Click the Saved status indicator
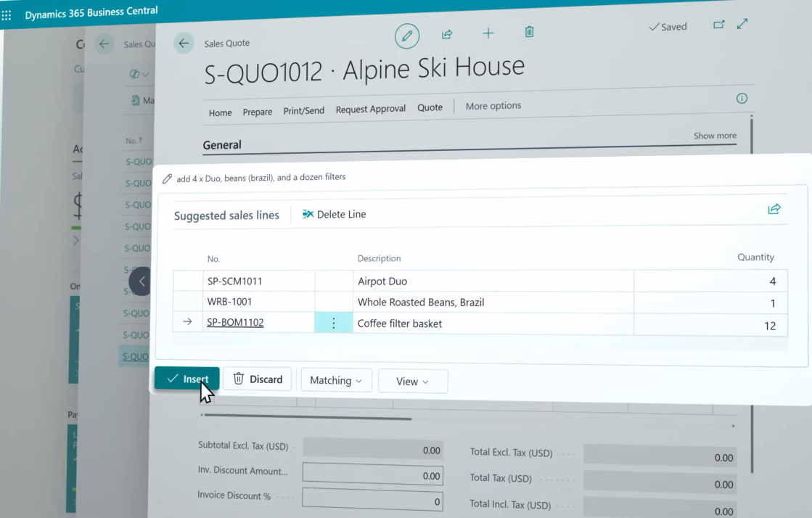The width and height of the screenshot is (812, 518). click(x=668, y=26)
